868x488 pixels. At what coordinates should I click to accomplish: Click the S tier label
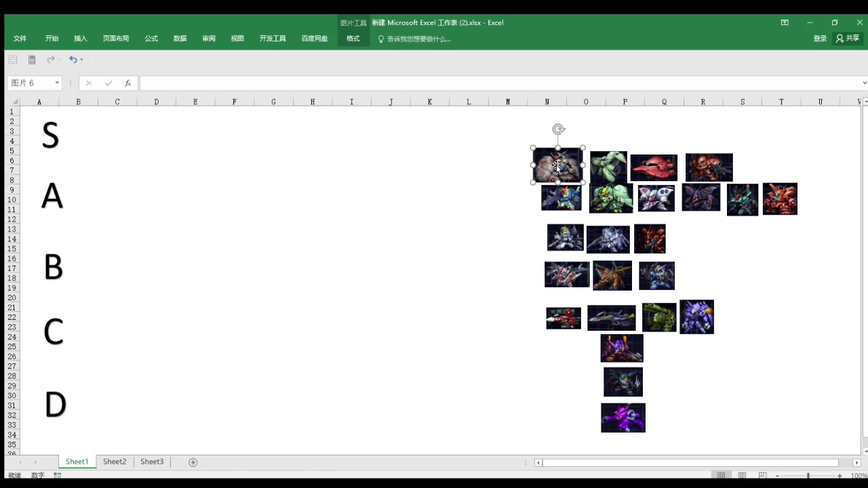(x=50, y=136)
